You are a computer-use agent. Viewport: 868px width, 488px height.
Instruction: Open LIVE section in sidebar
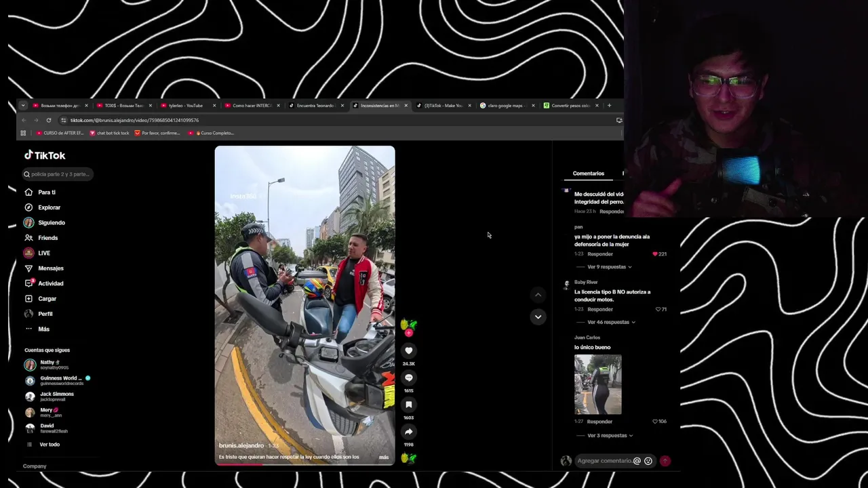click(x=37, y=253)
